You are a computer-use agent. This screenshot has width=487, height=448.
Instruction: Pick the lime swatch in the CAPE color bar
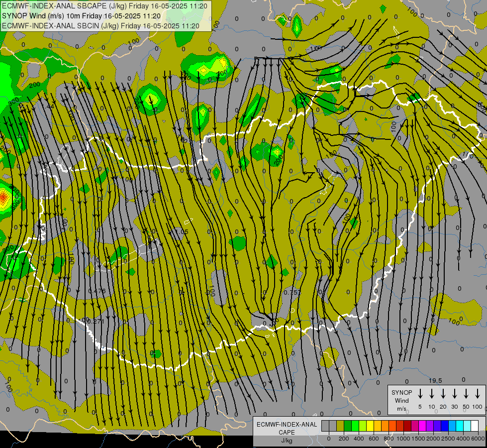click(x=363, y=426)
